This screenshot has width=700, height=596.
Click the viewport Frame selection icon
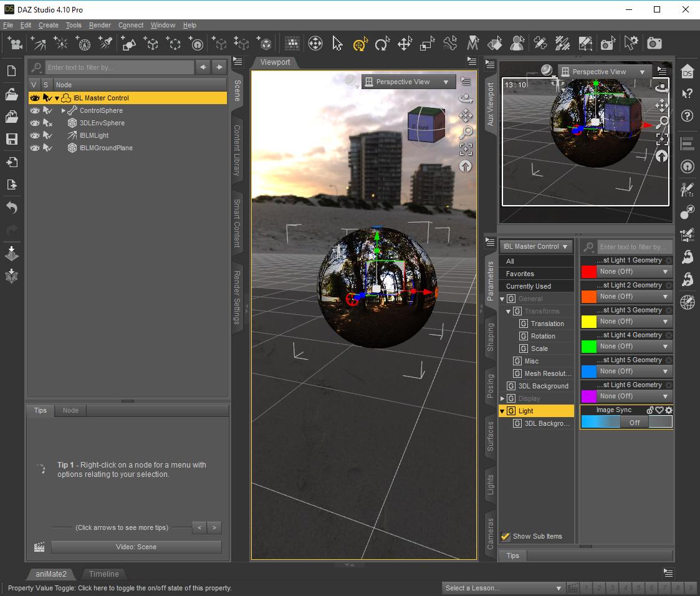pos(466,149)
